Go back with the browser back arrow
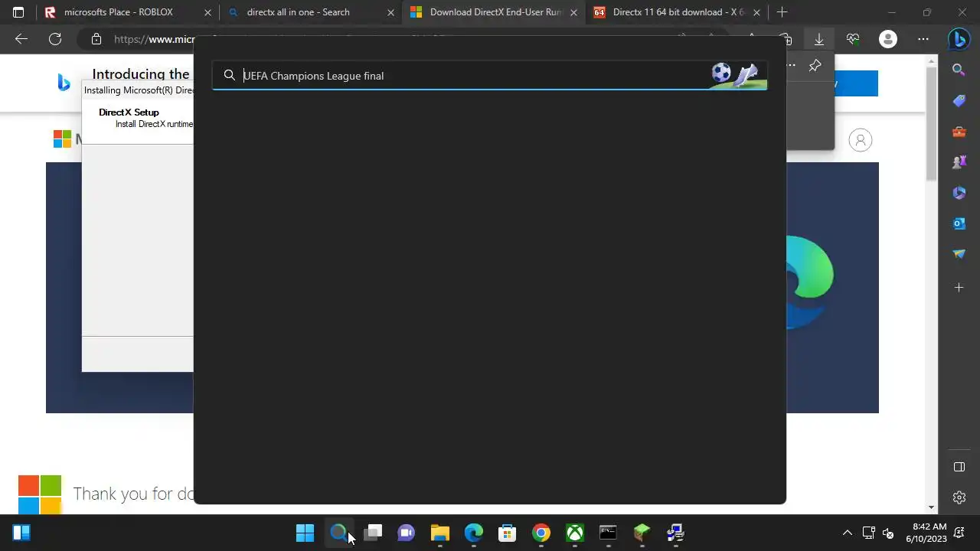 click(21, 39)
